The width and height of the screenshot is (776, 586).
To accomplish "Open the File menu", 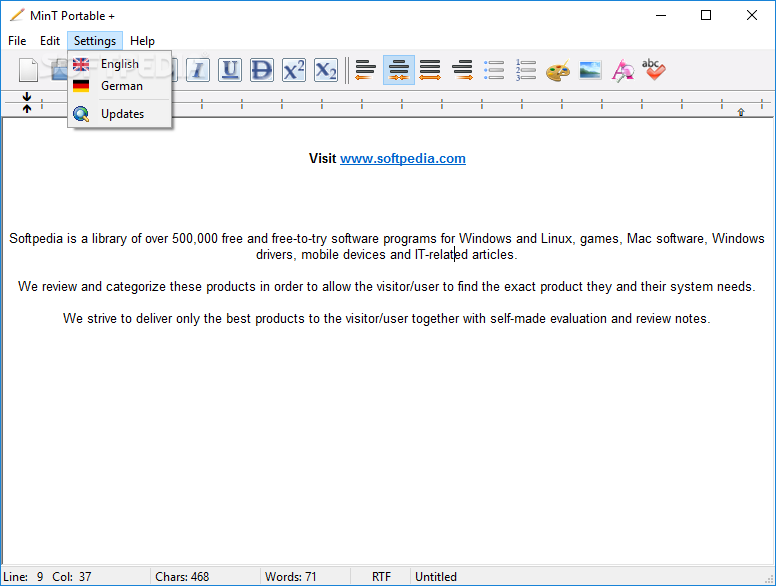I will [17, 41].
